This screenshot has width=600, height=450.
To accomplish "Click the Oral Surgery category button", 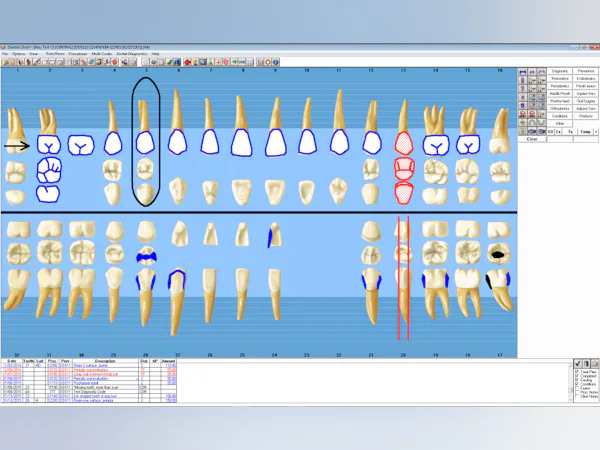I will point(586,101).
